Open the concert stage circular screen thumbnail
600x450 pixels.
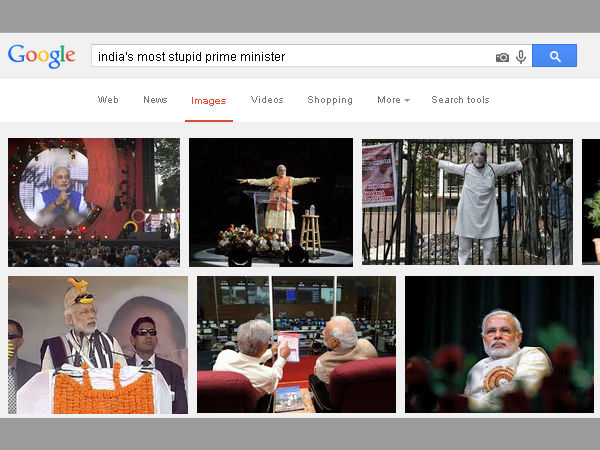tap(94, 202)
